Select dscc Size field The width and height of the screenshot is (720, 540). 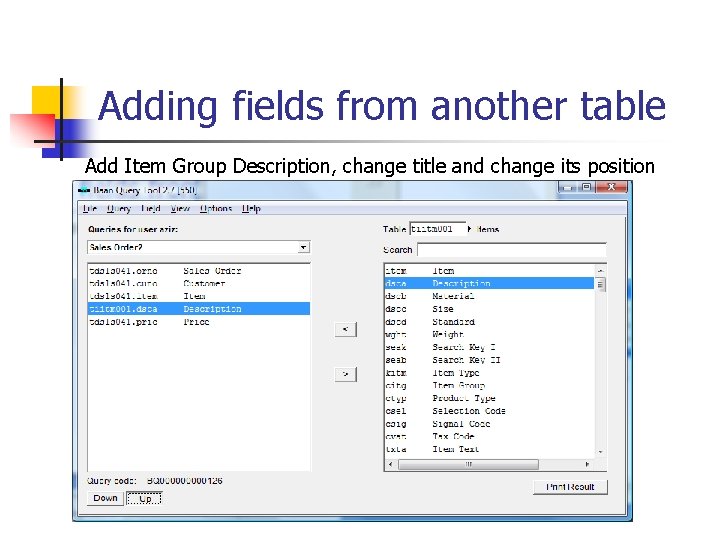(489, 309)
